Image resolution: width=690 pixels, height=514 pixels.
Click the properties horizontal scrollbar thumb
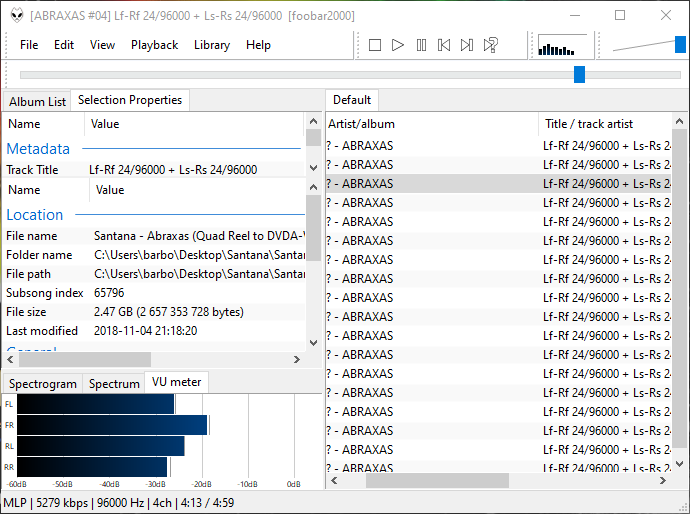pyautogui.click(x=84, y=360)
